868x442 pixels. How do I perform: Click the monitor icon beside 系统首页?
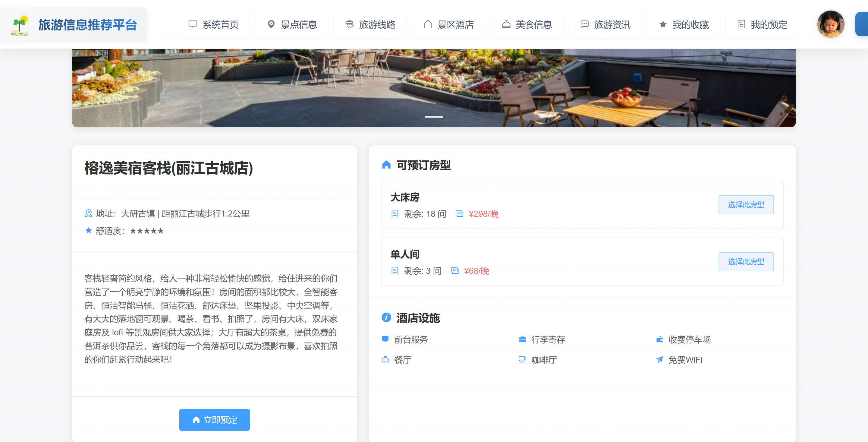(x=193, y=24)
